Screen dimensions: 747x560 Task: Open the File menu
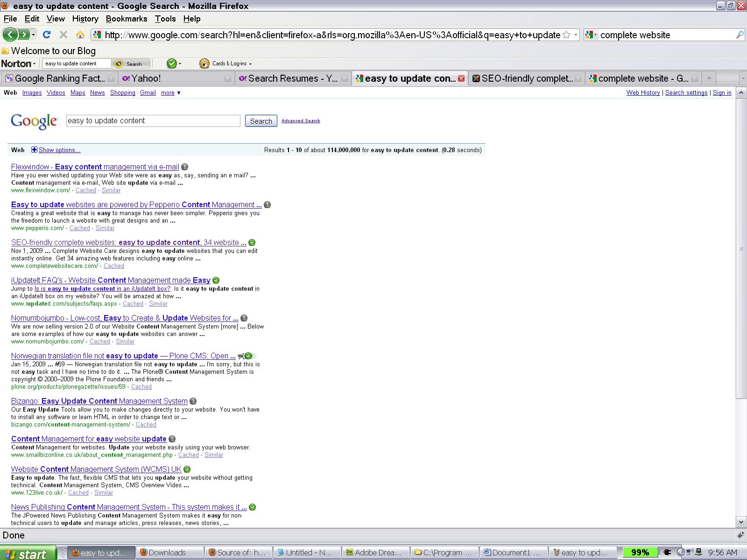10,19
